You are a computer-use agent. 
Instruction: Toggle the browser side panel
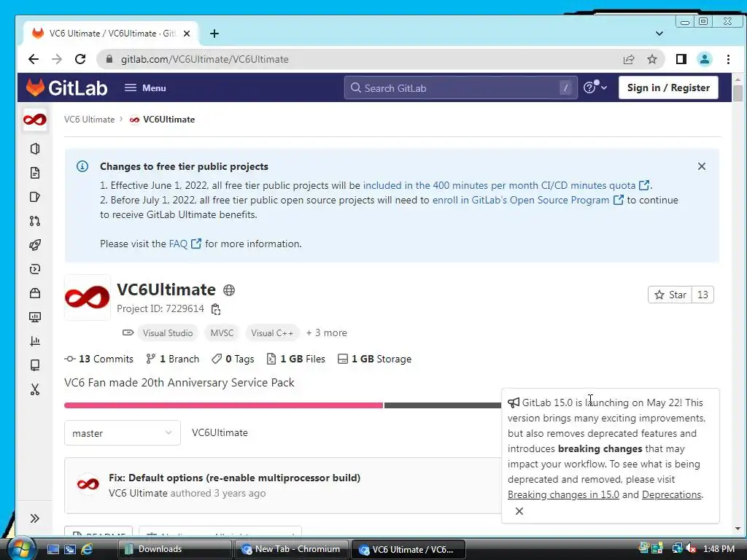click(681, 59)
